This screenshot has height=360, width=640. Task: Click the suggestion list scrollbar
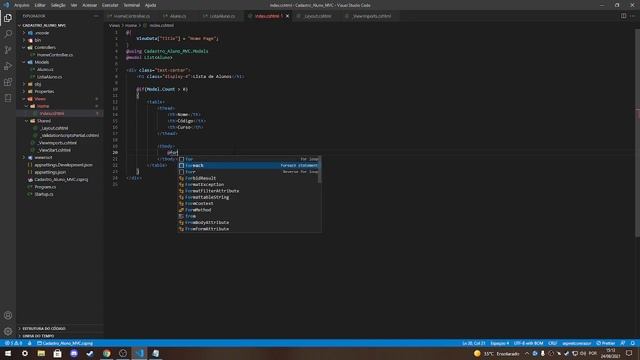[x=320, y=169]
